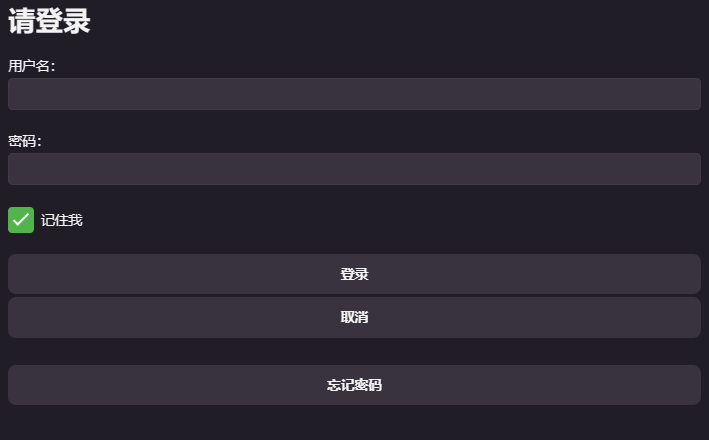Click the green tick icon

tap(21, 220)
